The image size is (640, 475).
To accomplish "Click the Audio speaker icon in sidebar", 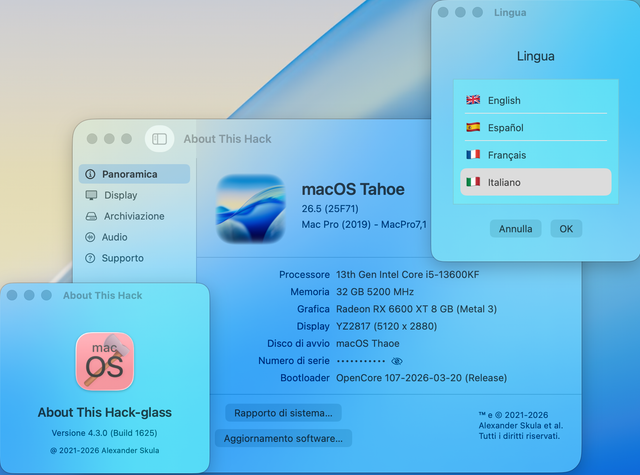I will tap(90, 237).
